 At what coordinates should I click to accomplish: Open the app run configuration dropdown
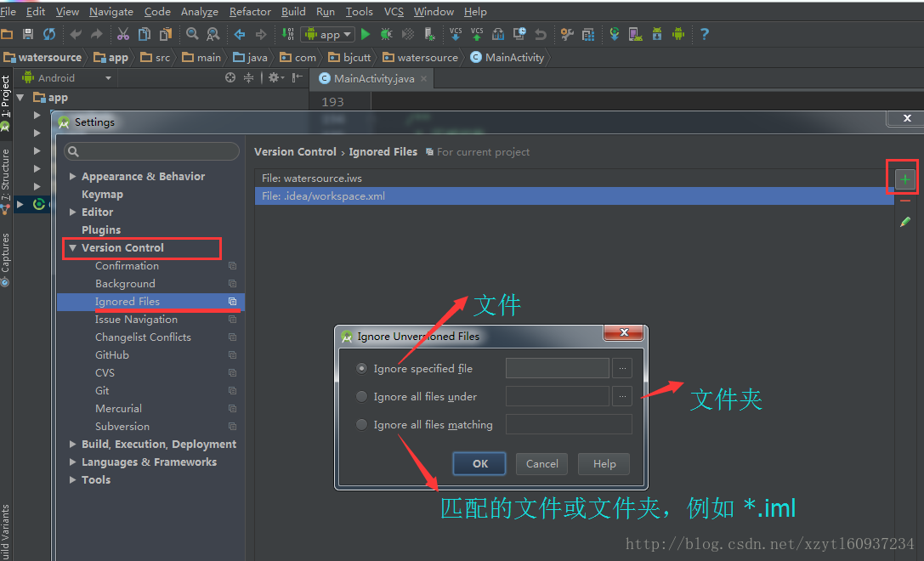click(x=327, y=34)
